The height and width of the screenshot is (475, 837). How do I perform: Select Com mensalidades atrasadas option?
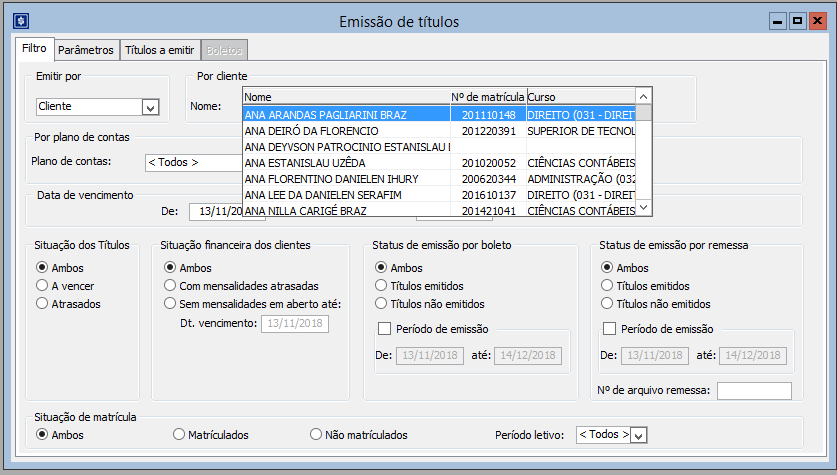(170, 286)
